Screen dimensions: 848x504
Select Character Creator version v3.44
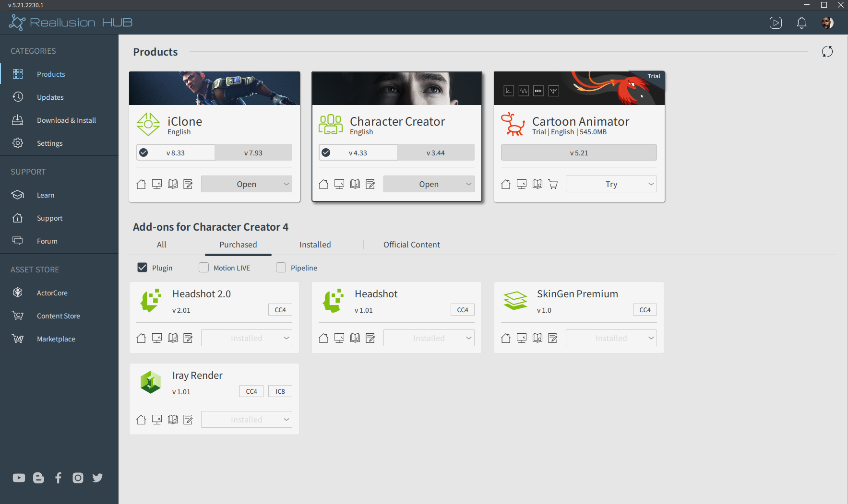point(436,152)
